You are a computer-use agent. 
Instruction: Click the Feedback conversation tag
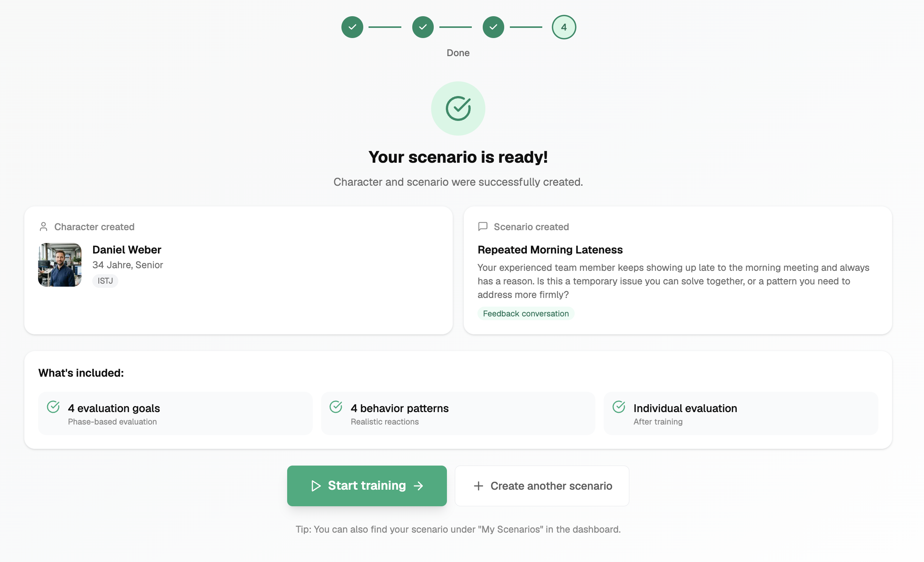525,313
